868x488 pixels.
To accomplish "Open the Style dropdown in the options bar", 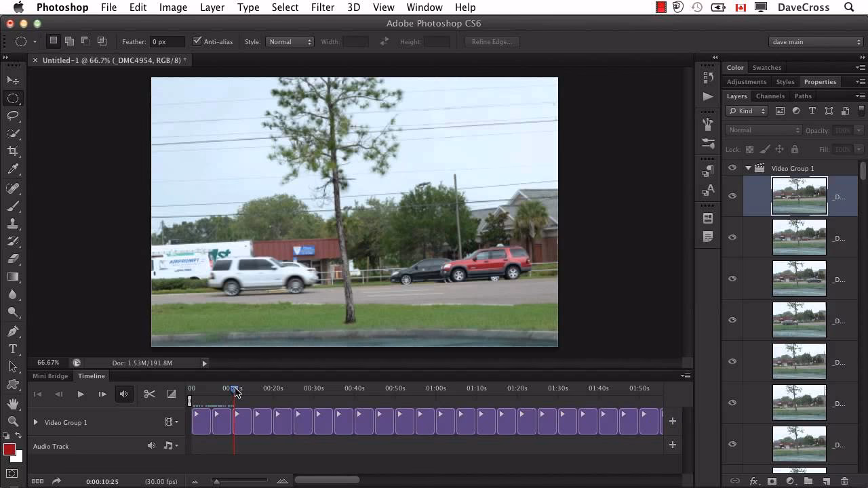I will coord(290,41).
